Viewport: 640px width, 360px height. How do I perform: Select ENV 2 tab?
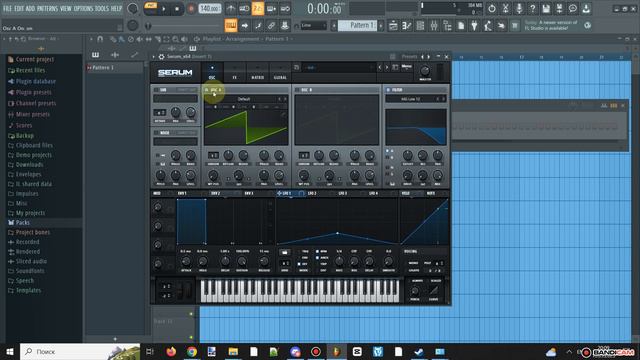coord(216,193)
